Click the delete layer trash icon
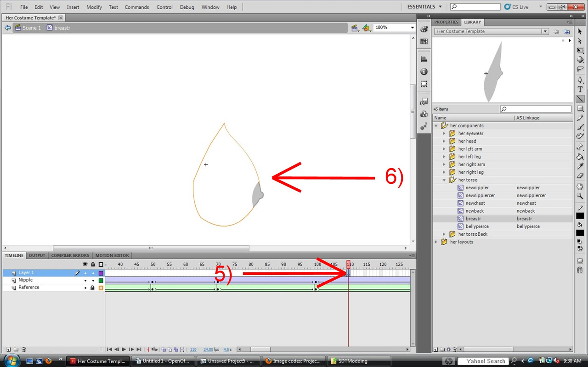Image resolution: width=588 pixels, height=367 pixels. [x=24, y=350]
